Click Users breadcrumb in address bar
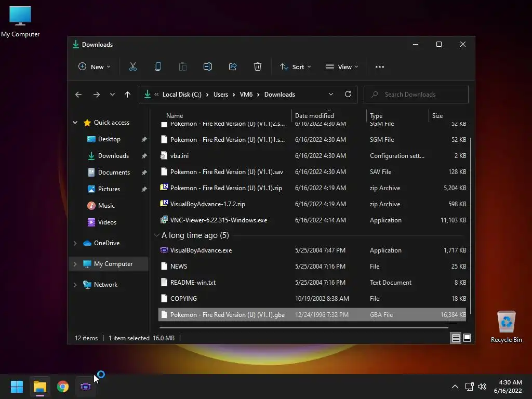532x399 pixels. point(220,95)
